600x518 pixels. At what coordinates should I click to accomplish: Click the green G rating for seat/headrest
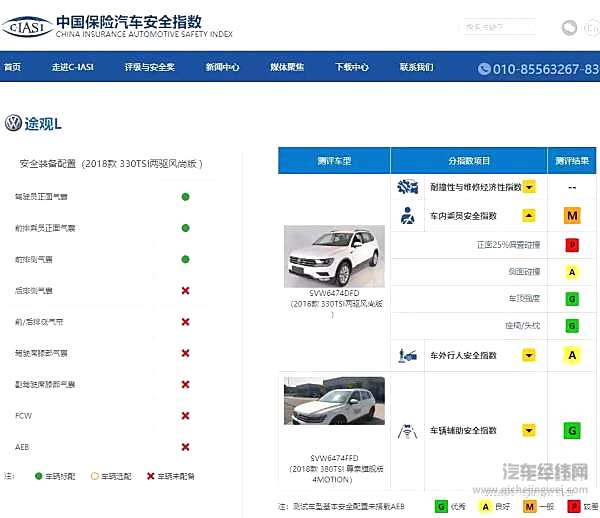(x=572, y=326)
